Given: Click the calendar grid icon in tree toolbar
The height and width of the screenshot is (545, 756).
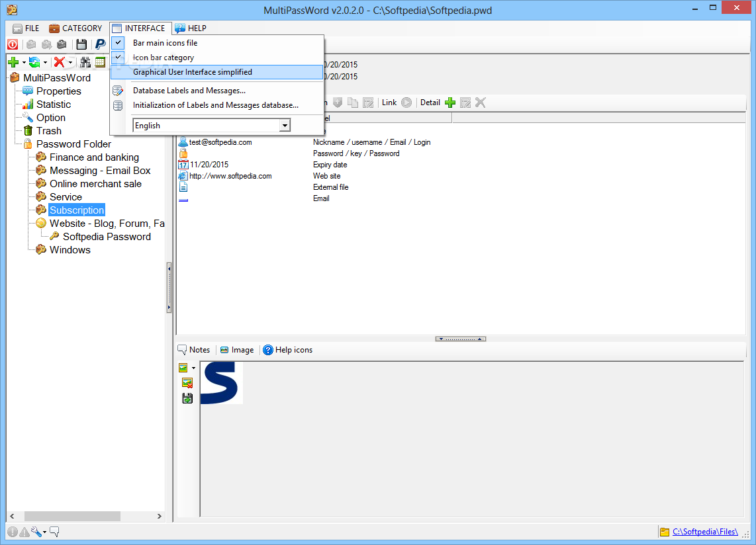Looking at the screenshot, I should click(x=100, y=62).
